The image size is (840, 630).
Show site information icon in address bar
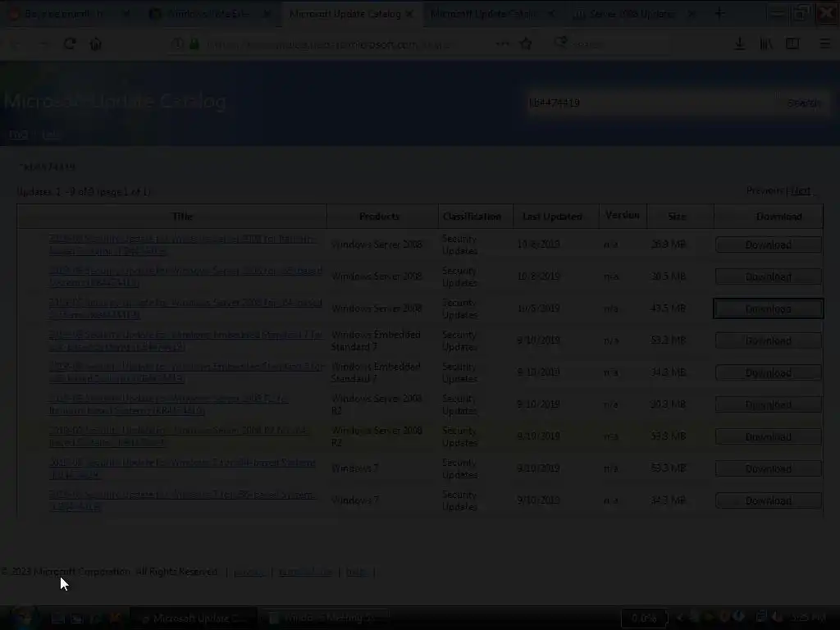(177, 44)
